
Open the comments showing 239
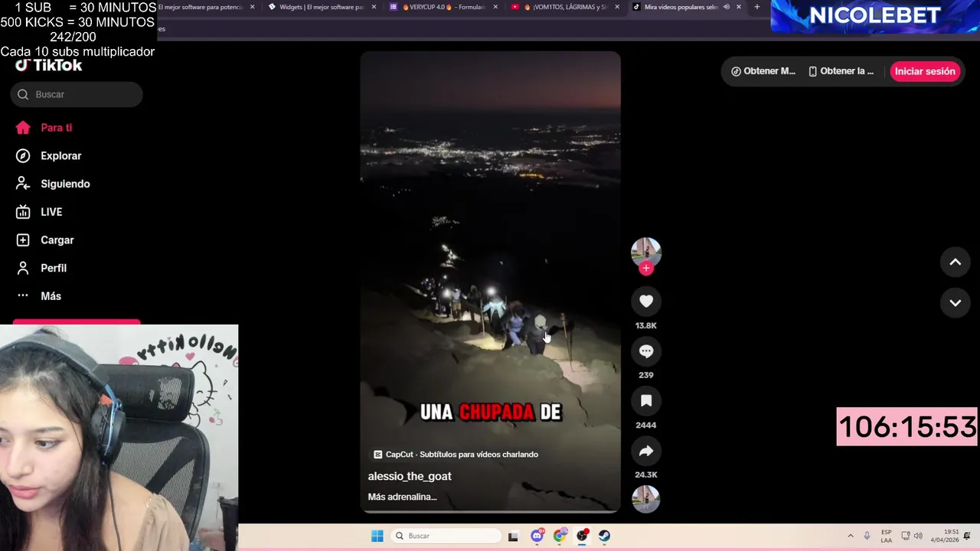coord(646,351)
